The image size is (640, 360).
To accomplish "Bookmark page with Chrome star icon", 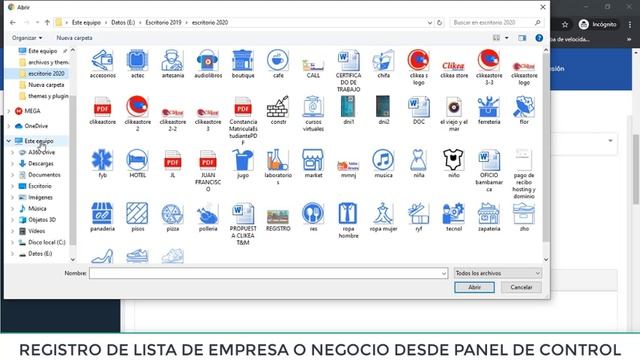I will click(x=565, y=24).
